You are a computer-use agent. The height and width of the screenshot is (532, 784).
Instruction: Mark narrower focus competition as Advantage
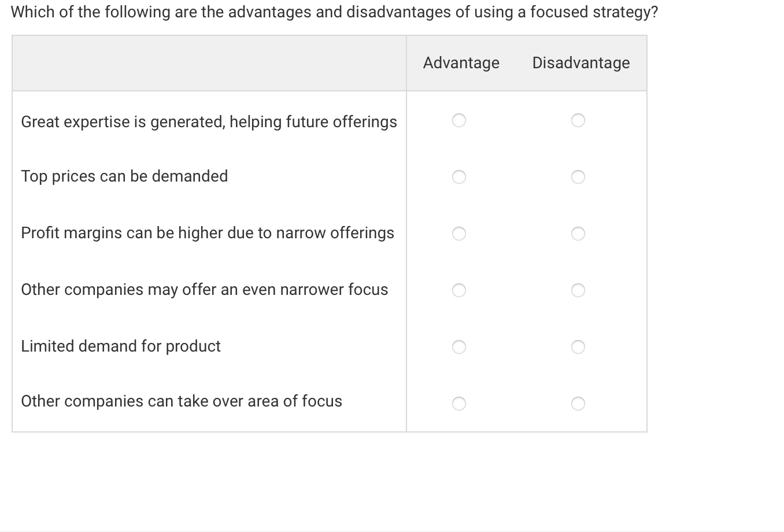(459, 290)
